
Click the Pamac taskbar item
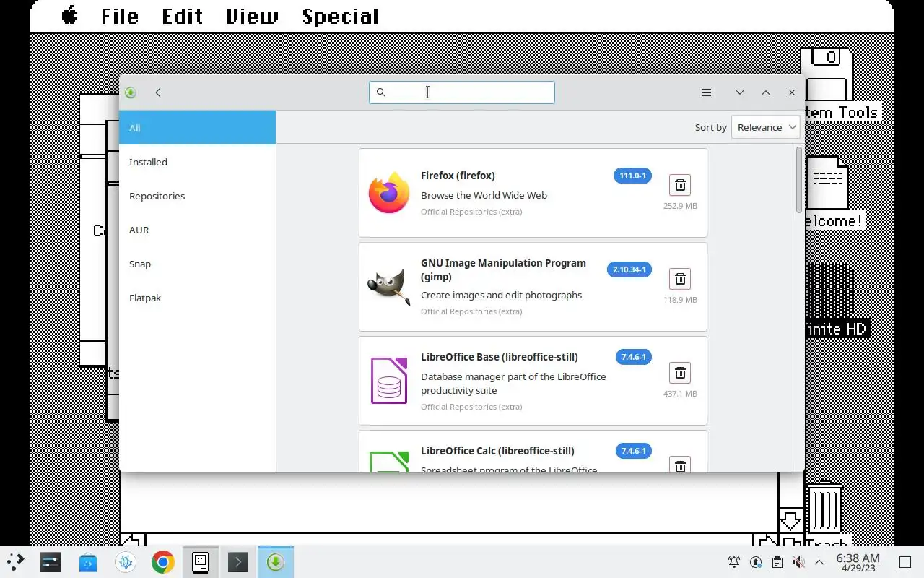(x=276, y=562)
